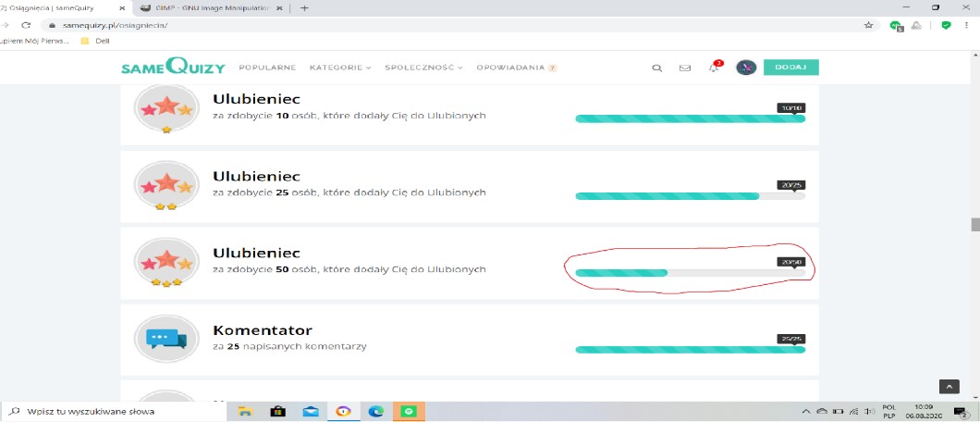Reload the page with refresh icon
The height and width of the screenshot is (422, 980).
26,25
